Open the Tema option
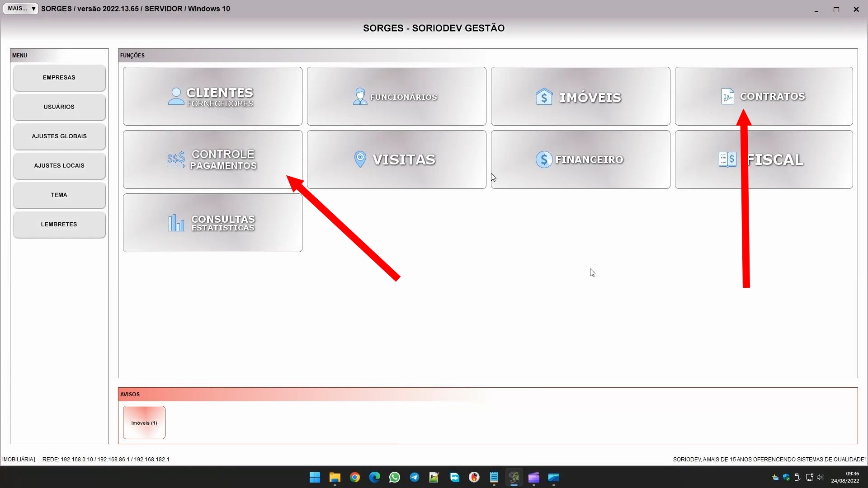This screenshot has height=488, width=868. [x=59, y=195]
